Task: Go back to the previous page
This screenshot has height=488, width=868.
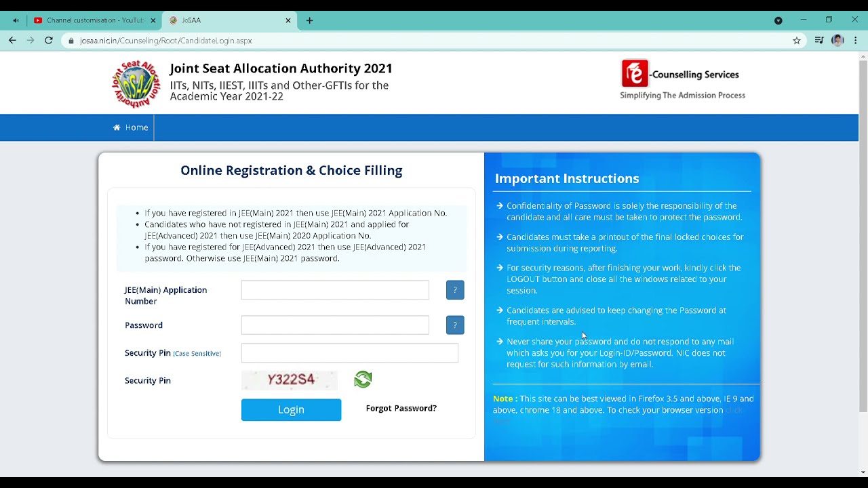Action: (12, 41)
